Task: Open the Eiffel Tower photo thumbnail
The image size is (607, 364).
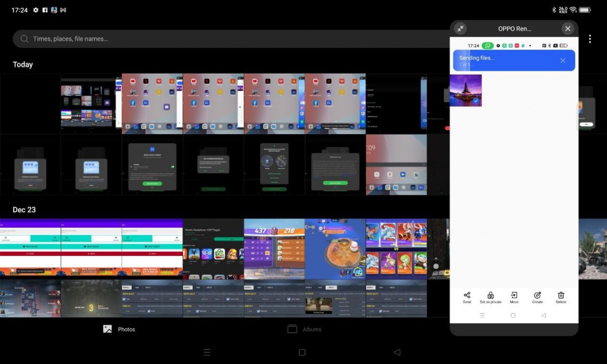Action: (x=465, y=89)
